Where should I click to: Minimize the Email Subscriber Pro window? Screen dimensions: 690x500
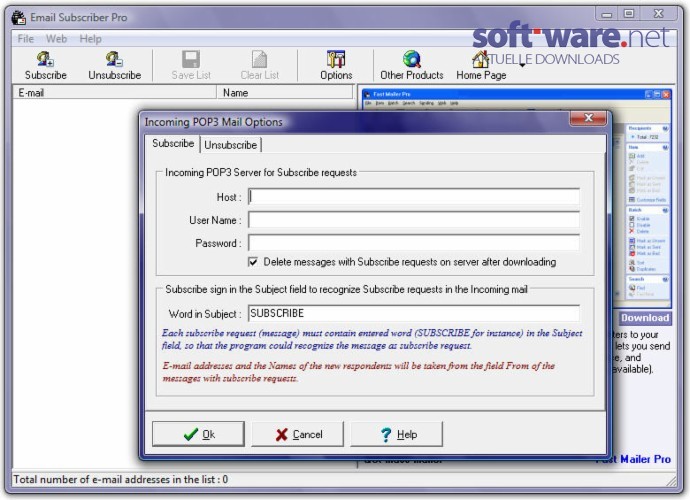607,14
